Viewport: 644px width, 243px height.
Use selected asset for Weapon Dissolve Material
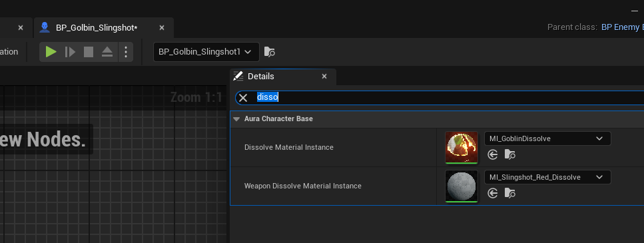point(492,193)
